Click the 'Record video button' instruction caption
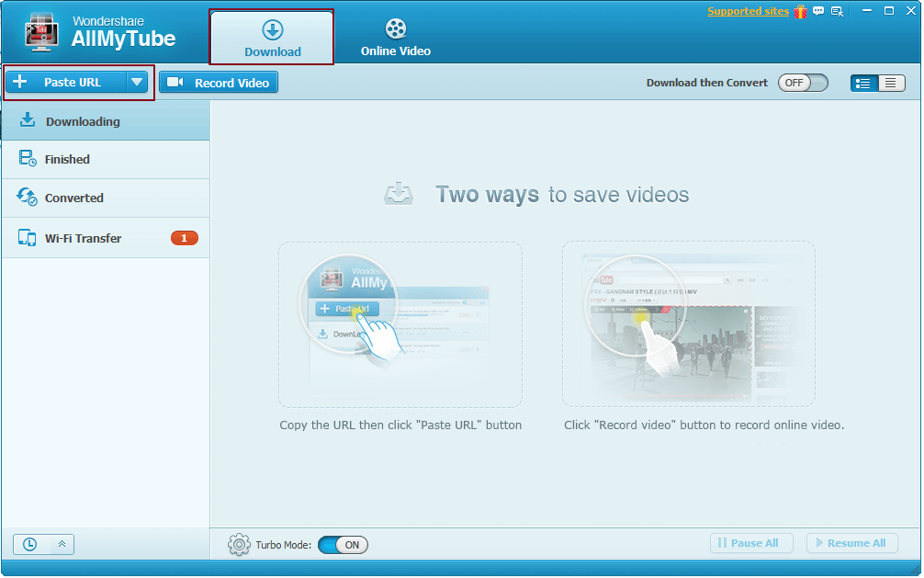 (704, 425)
